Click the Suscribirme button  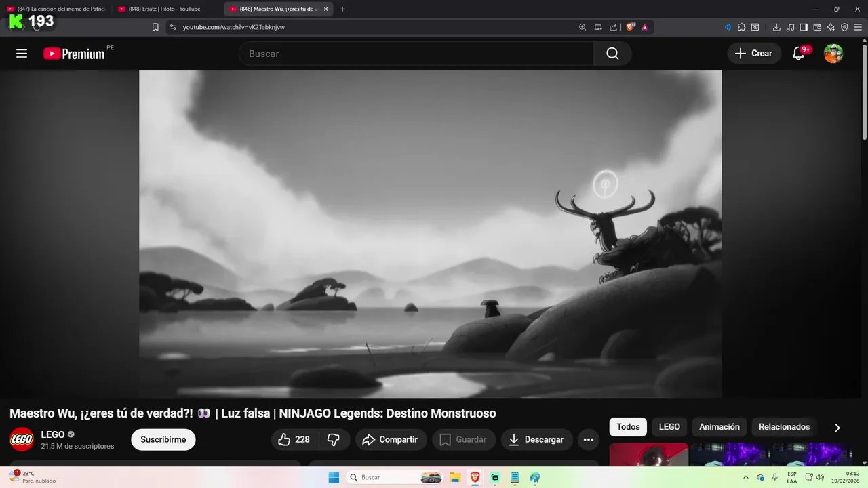tap(163, 440)
